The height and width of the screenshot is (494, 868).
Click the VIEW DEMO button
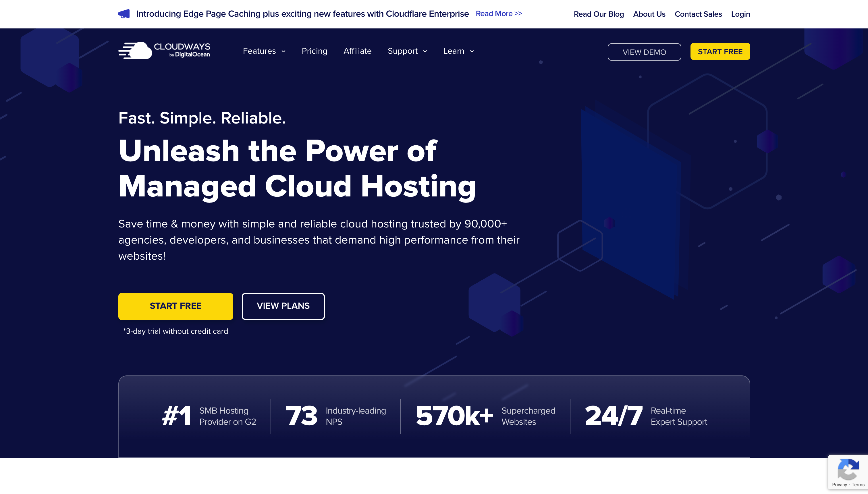click(644, 52)
